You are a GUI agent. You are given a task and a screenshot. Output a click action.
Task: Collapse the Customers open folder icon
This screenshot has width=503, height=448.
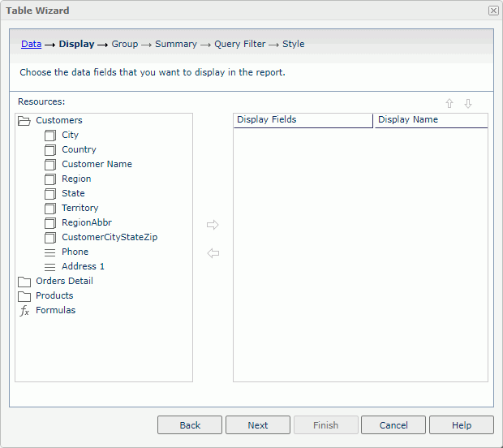point(24,121)
